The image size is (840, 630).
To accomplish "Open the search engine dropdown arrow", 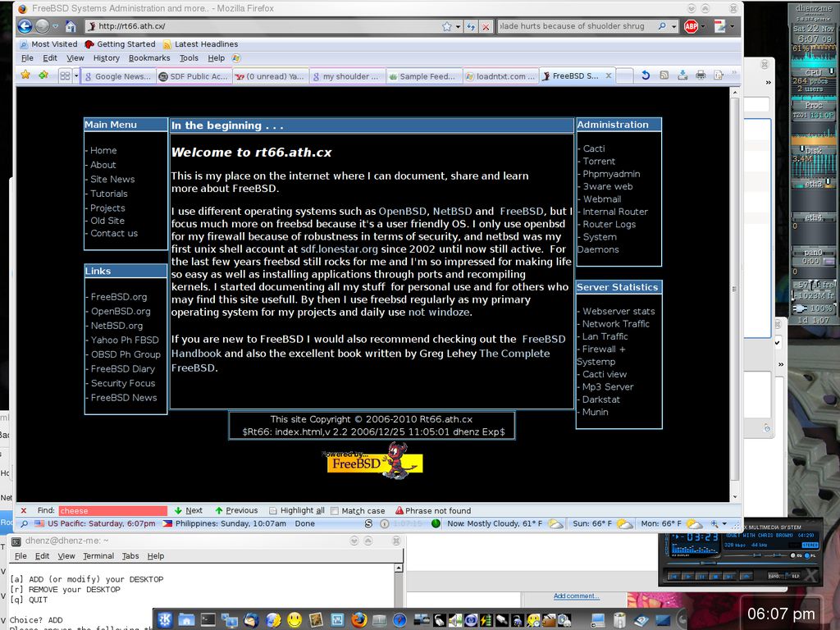I will [674, 26].
